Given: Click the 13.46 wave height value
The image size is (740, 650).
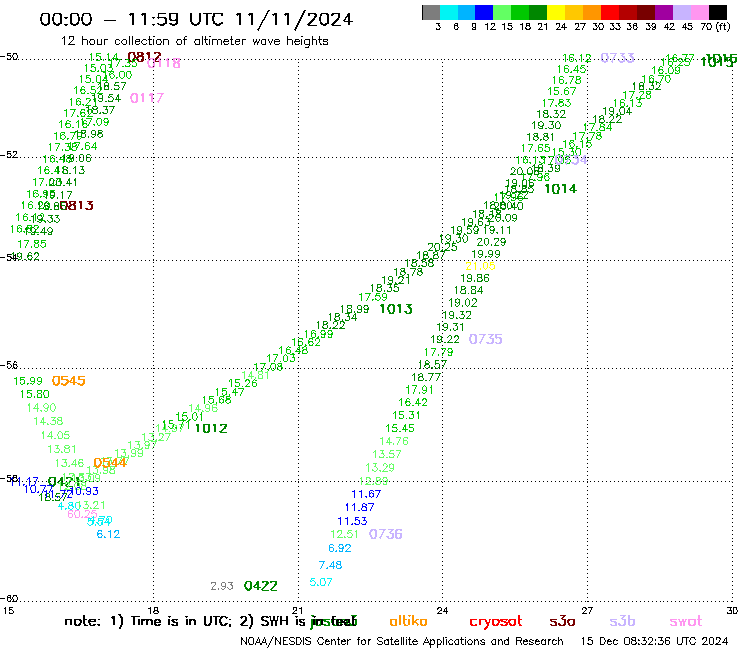Looking at the screenshot, I should pos(69,464).
